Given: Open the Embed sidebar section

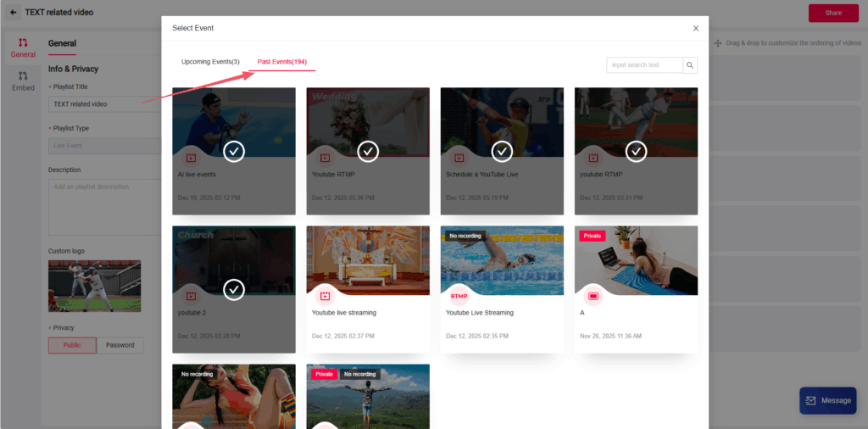Looking at the screenshot, I should (x=23, y=81).
